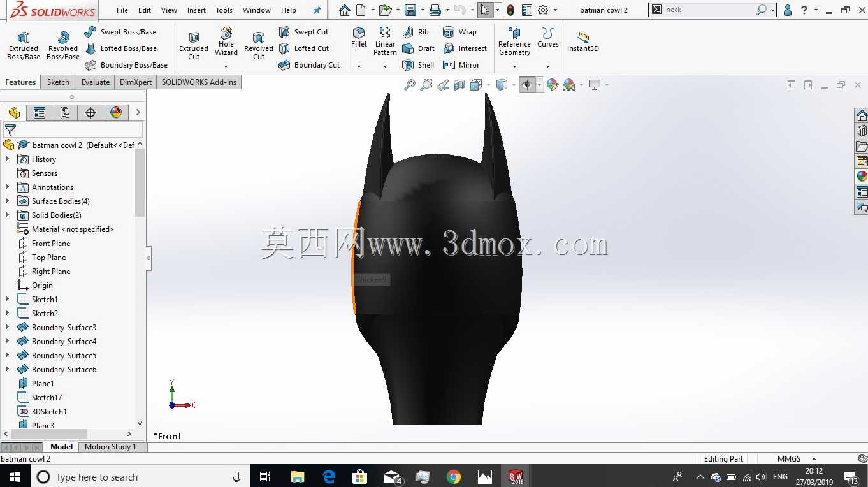The width and height of the screenshot is (868, 487).
Task: Pick the Boundary Boss/Base tool
Action: (x=126, y=65)
